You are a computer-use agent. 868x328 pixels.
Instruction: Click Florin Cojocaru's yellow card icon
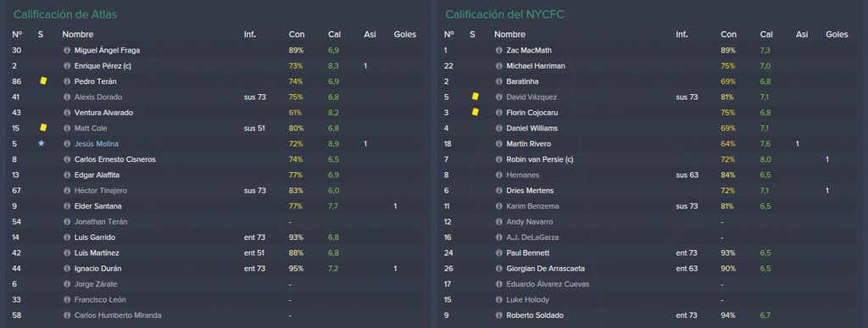click(475, 112)
